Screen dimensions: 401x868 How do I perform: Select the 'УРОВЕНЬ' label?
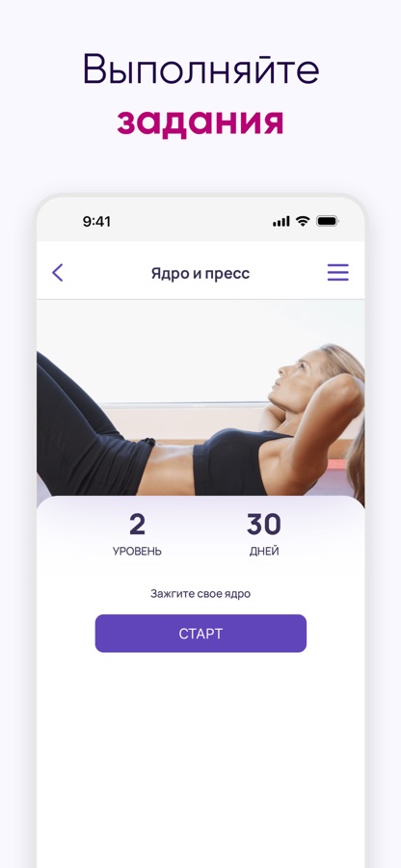click(x=137, y=552)
